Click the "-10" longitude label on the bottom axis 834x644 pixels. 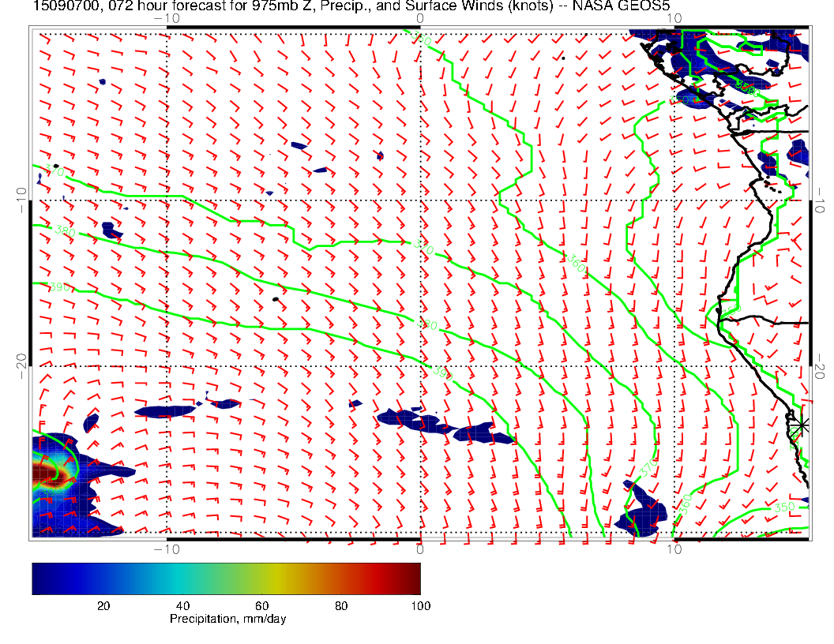(167, 549)
